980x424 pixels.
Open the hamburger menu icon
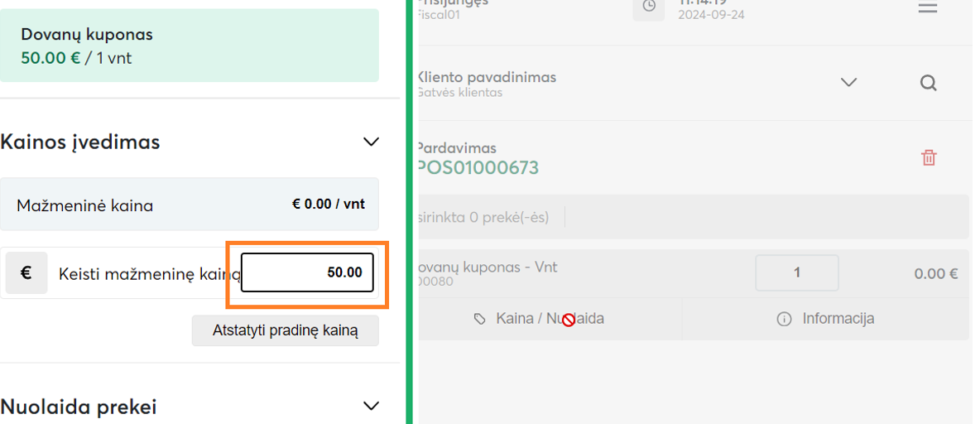[x=928, y=8]
